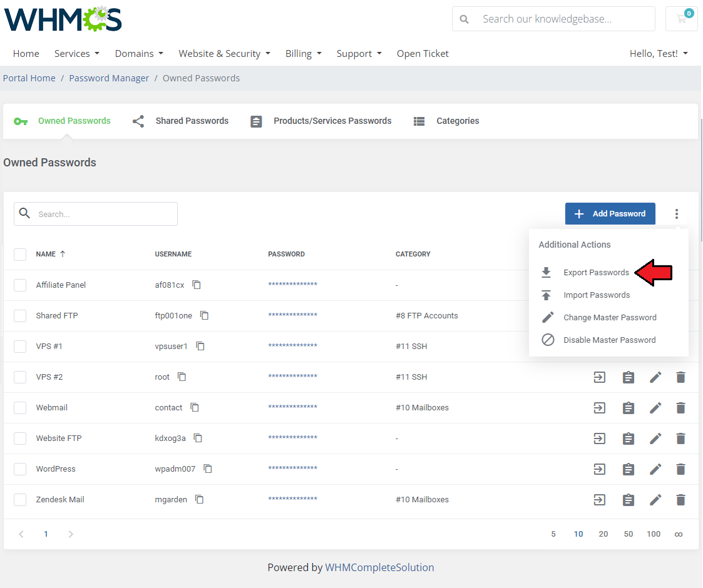Open Password Manager breadcrumb link
The width and height of the screenshot is (703, 588).
[109, 78]
